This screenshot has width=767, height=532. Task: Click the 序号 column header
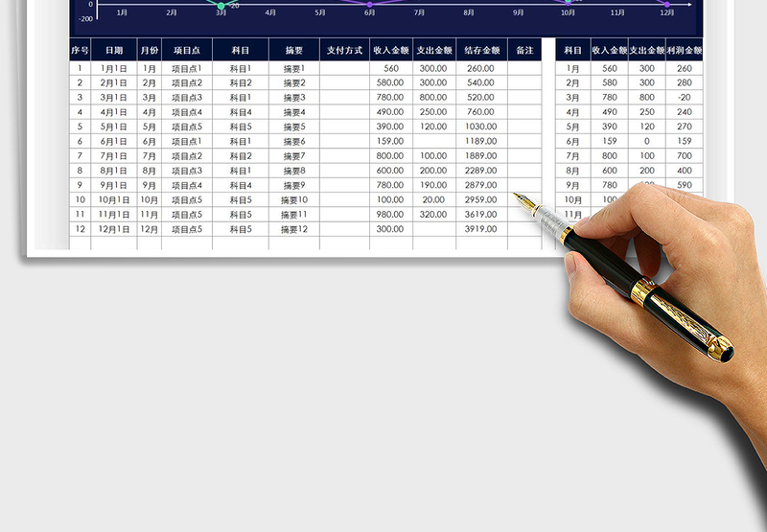[x=80, y=50]
